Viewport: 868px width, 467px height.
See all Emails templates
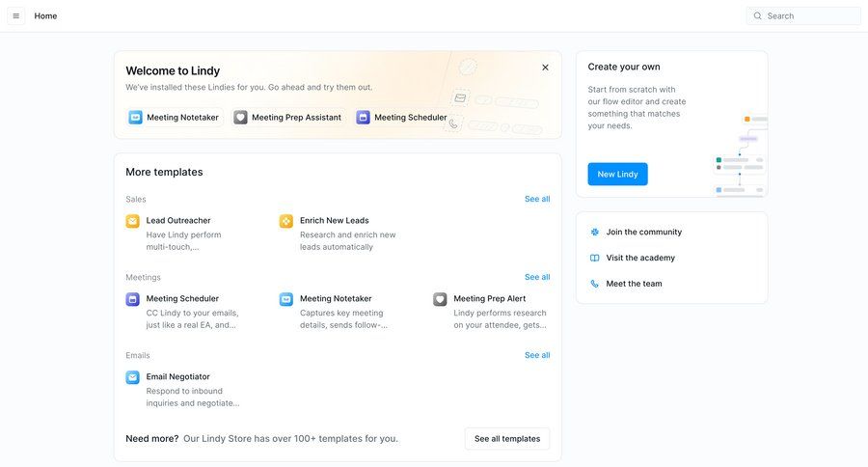(x=537, y=355)
